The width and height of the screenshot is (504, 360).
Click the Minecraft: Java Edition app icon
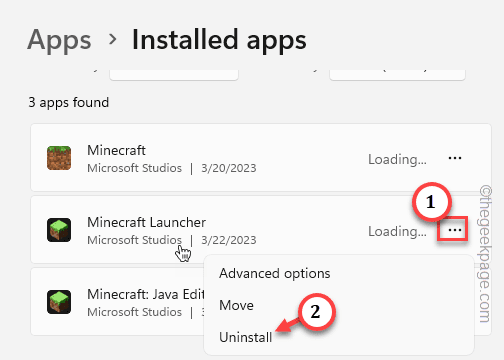[x=59, y=302]
